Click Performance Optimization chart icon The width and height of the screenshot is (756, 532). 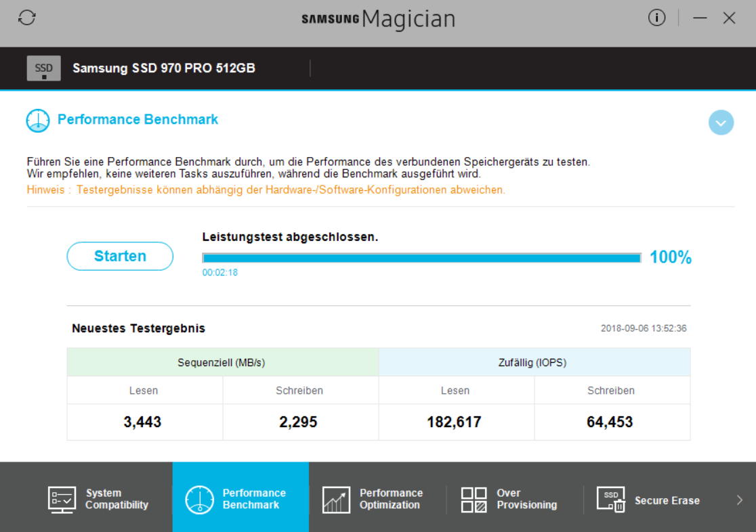(336, 500)
